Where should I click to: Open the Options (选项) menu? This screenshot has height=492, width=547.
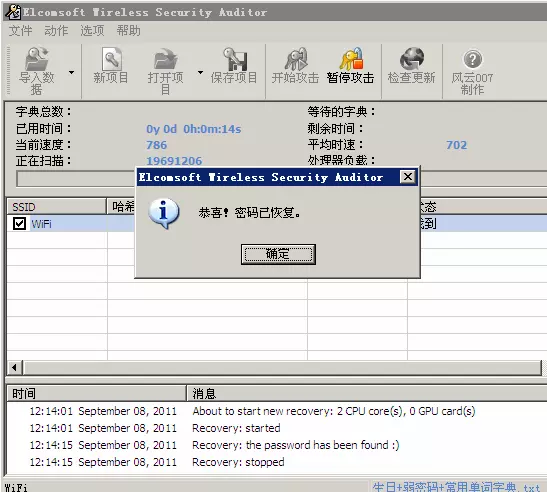(x=92, y=31)
